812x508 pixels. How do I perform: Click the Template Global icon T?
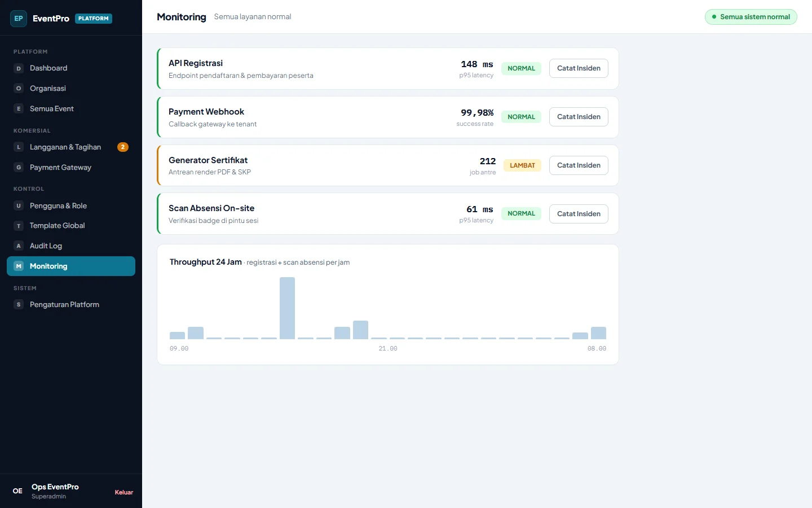[19, 226]
